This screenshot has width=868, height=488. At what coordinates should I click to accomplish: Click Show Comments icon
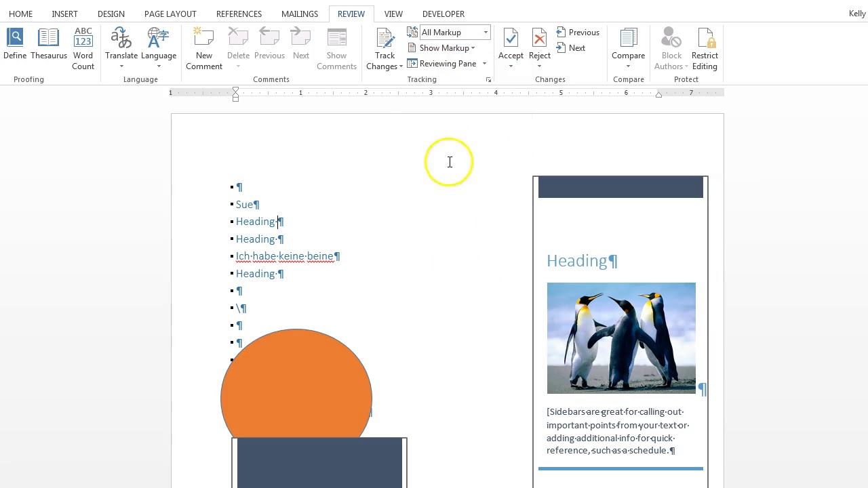[x=336, y=38]
